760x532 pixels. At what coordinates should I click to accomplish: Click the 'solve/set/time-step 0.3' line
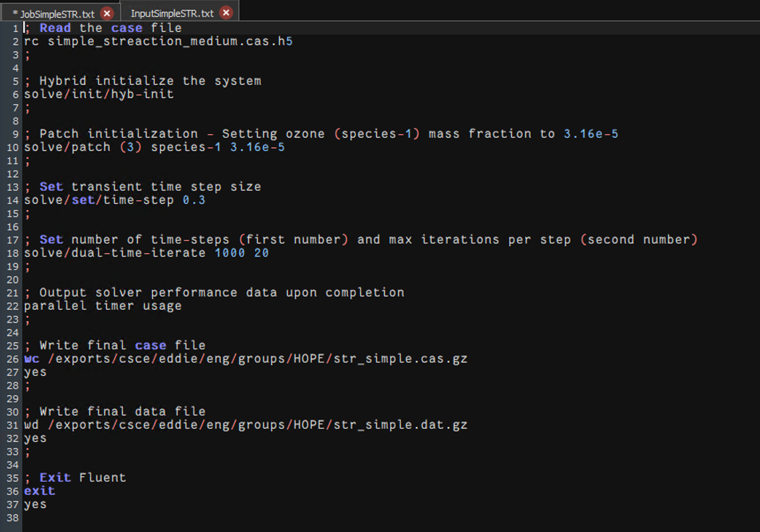click(x=115, y=200)
